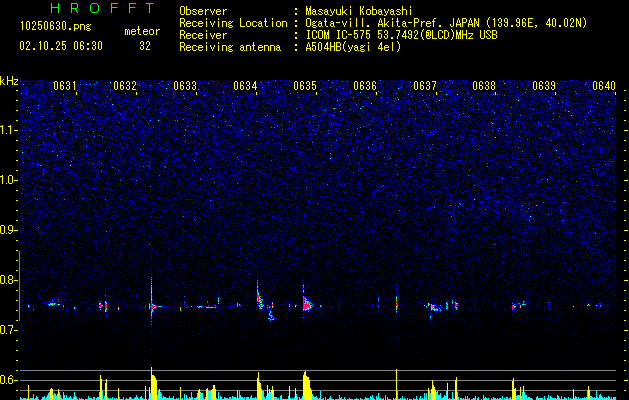
Task: Click the 0639 time marker
Action: [544, 86]
